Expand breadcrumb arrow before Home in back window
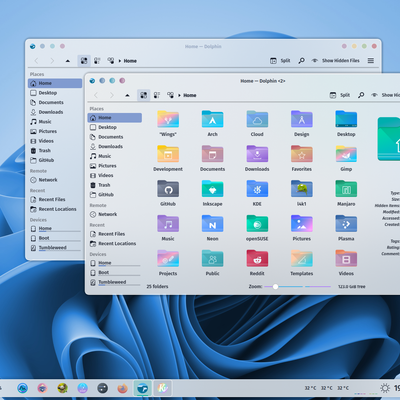 pos(120,61)
